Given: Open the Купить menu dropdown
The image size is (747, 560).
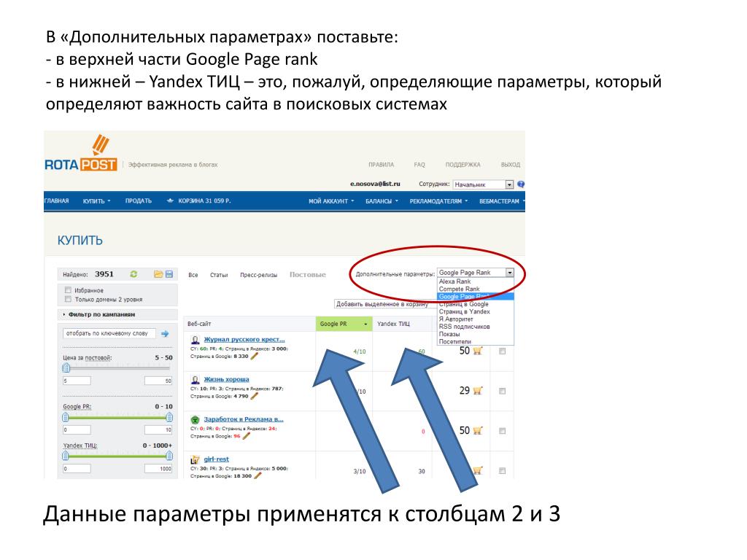Looking at the screenshot, I should 97,201.
